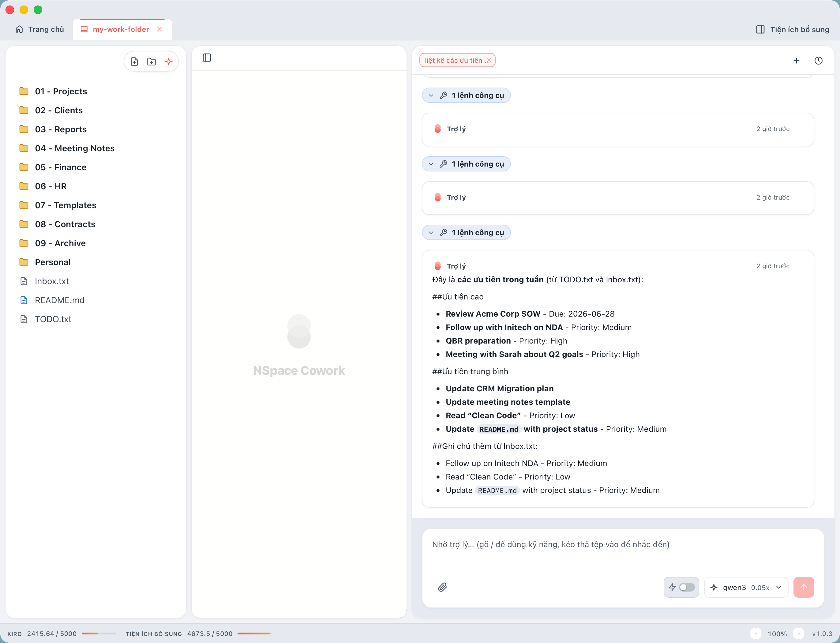Click the KIRO usage progress bar
840x643 pixels.
pyautogui.click(x=99, y=634)
